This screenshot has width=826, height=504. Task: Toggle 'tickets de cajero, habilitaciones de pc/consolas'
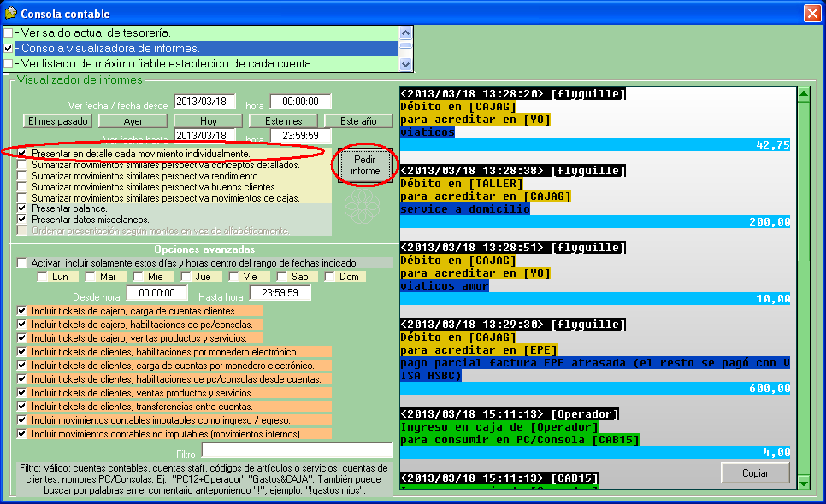click(x=21, y=324)
